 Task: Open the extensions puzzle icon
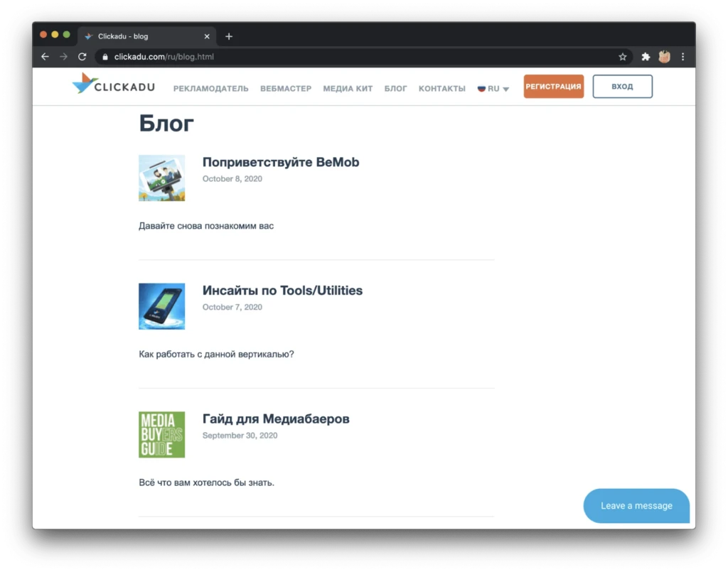[x=646, y=57]
